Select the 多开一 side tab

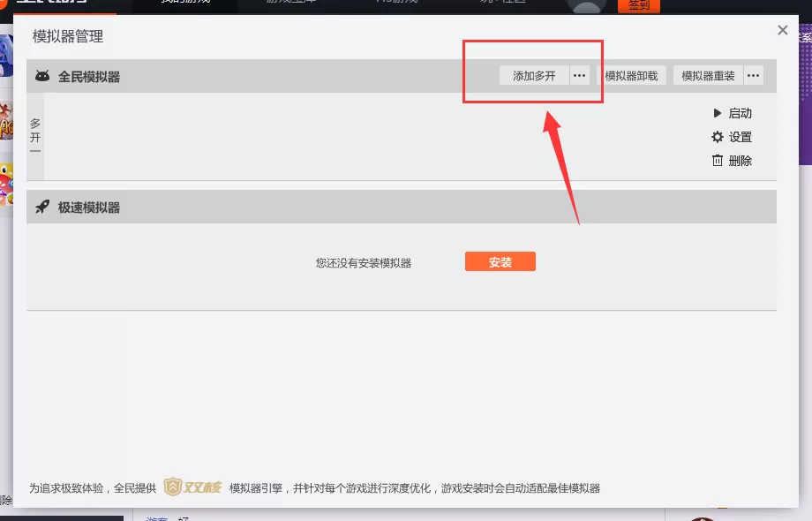pos(35,136)
